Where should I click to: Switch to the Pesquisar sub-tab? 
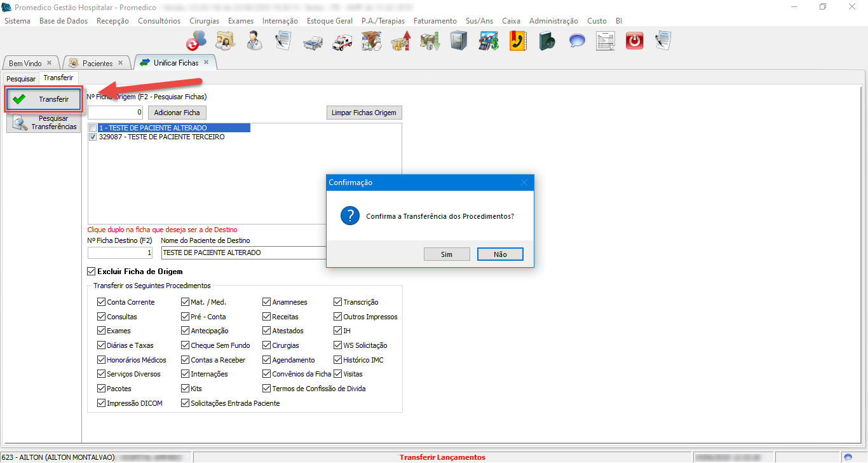pyautogui.click(x=21, y=79)
